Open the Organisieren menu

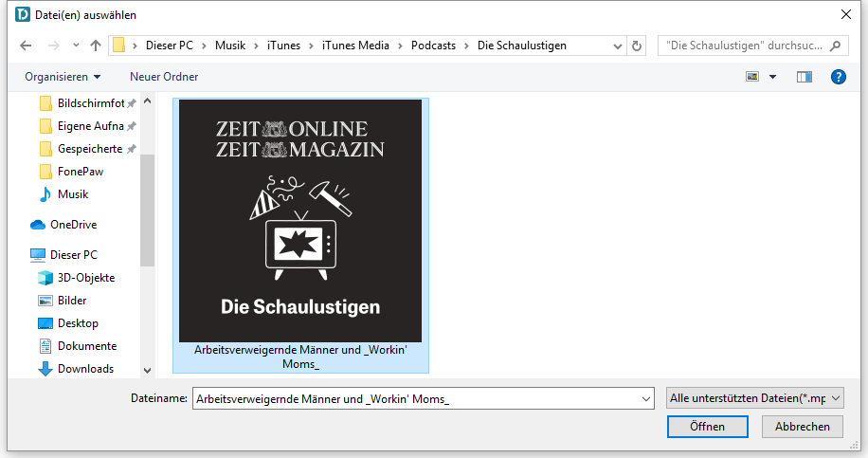click(x=63, y=77)
